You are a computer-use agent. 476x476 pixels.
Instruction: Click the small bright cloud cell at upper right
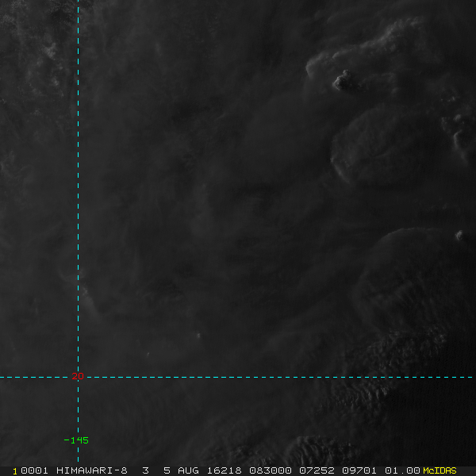(344, 79)
